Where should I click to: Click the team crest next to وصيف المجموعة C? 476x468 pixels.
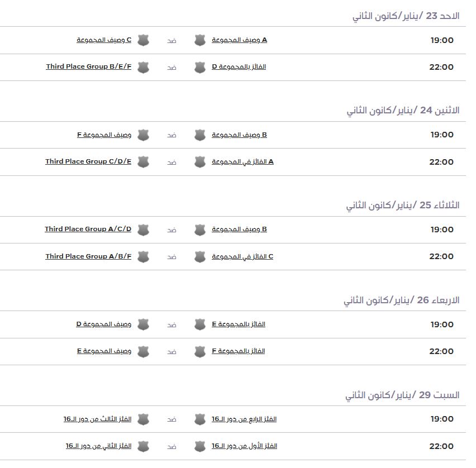(144, 40)
